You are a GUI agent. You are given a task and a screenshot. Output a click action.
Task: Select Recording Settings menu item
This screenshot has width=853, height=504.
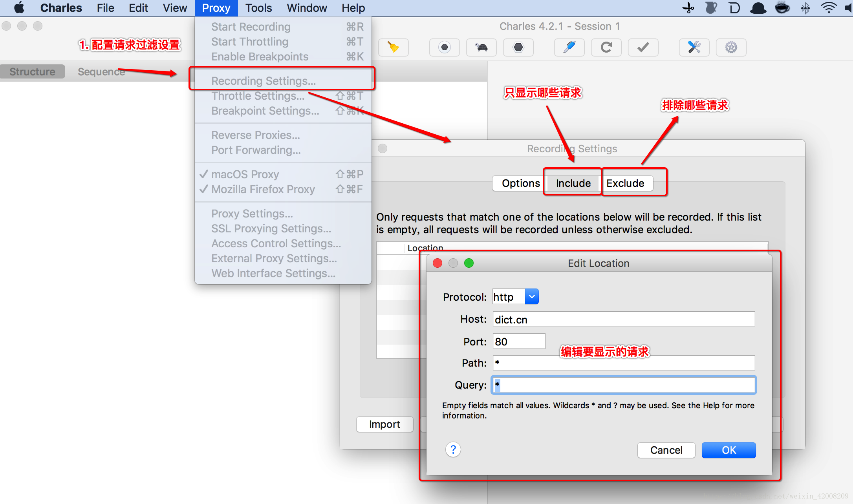[x=283, y=80]
